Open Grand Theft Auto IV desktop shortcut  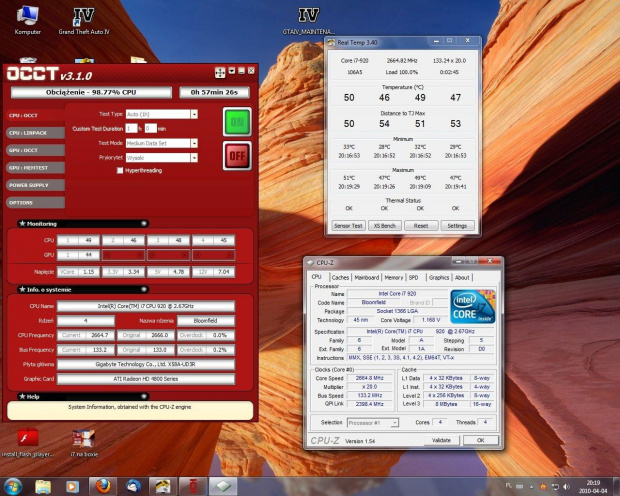[84, 20]
